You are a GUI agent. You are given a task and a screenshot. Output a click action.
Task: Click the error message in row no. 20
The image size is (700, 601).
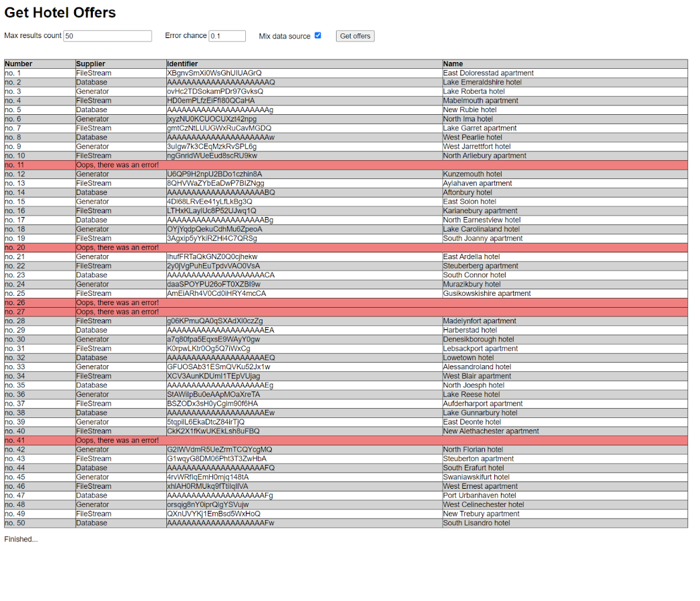point(118,248)
